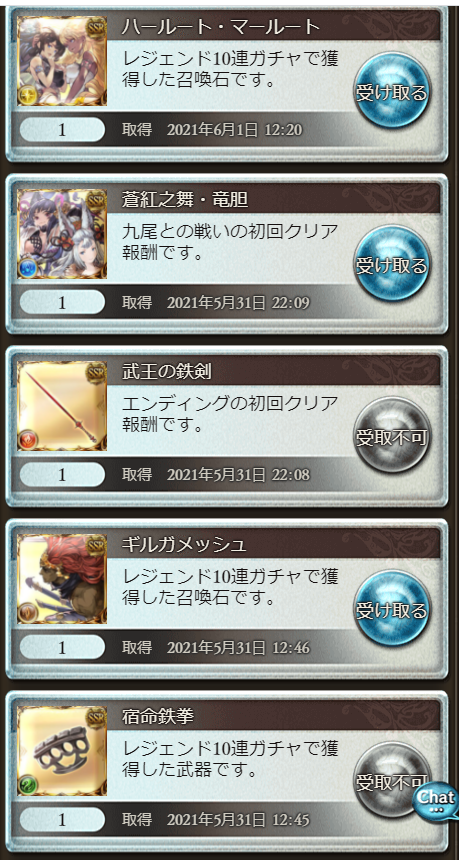Claim the 蒼紅之舞・竜胆 reward

392,265
